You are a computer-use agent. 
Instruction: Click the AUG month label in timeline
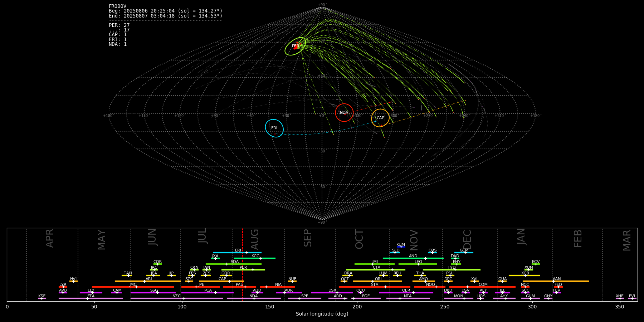pos(255,239)
